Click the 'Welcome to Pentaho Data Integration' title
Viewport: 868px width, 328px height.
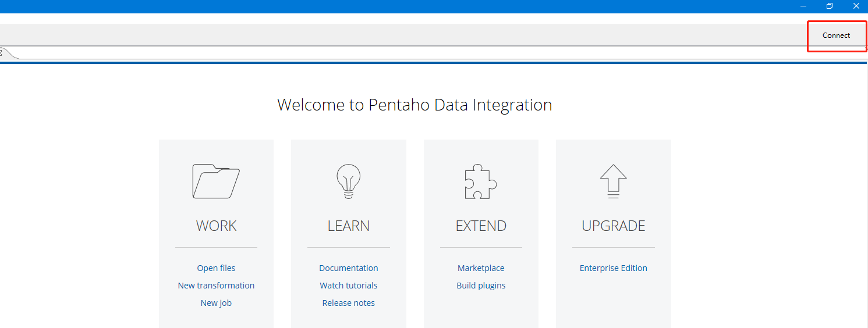(414, 105)
